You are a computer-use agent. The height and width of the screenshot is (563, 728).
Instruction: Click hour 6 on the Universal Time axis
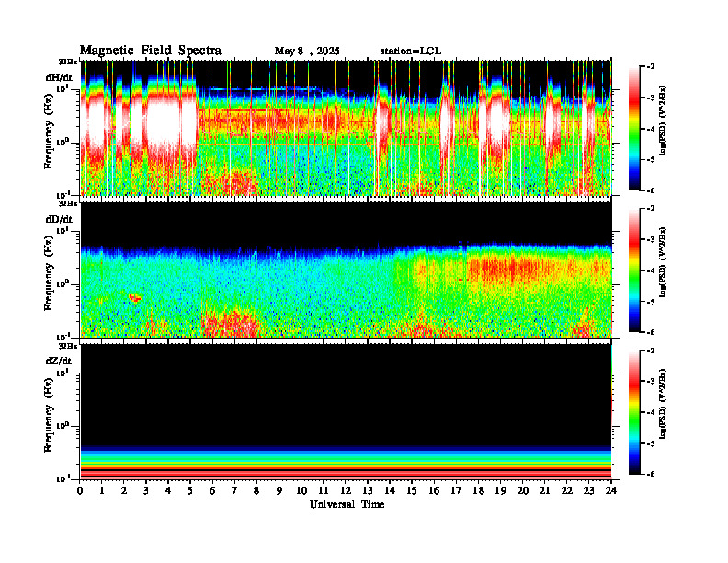pyautogui.click(x=212, y=490)
